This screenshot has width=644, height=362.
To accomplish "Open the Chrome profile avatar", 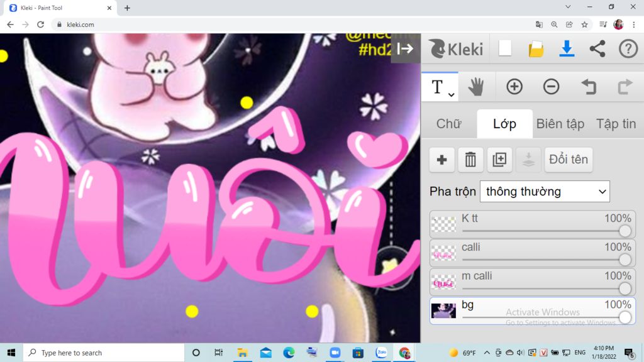I will click(x=618, y=25).
